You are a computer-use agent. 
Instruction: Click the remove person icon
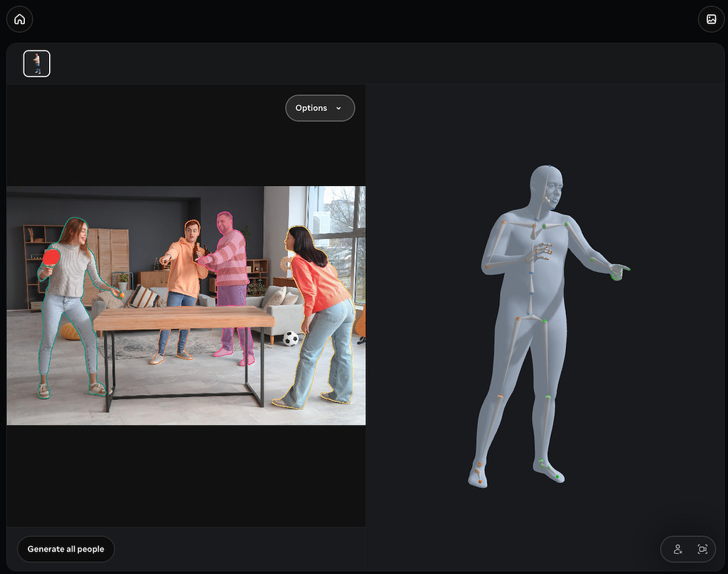pos(678,549)
